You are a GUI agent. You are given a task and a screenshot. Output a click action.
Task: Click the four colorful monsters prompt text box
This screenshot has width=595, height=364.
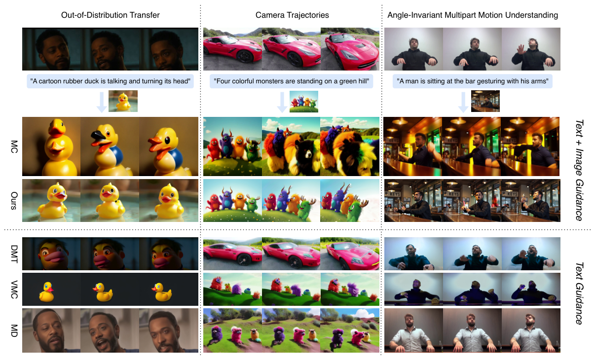click(x=292, y=81)
